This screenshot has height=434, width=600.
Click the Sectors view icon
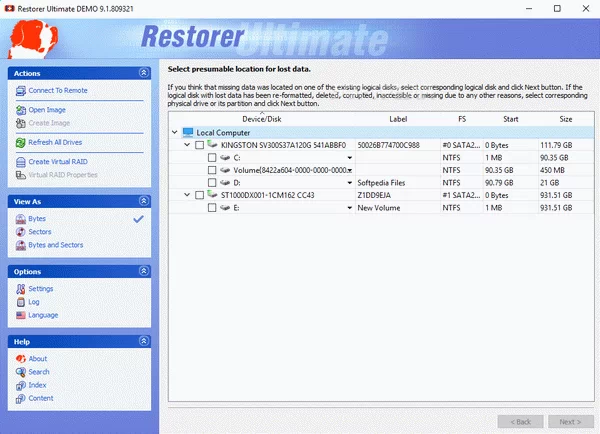(21, 232)
